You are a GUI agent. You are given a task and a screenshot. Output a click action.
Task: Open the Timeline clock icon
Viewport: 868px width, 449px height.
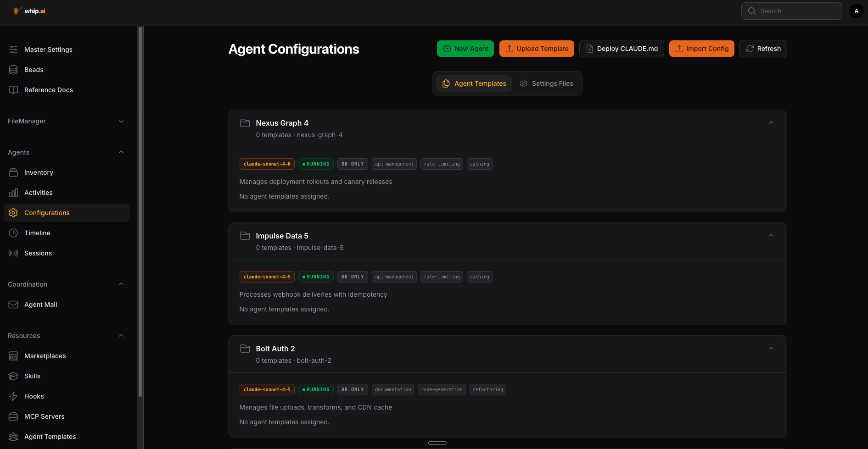[x=13, y=233]
